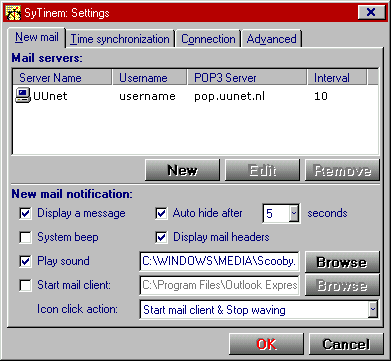The image size is (391, 361).
Task: Open the Connection tab
Action: tap(208, 39)
